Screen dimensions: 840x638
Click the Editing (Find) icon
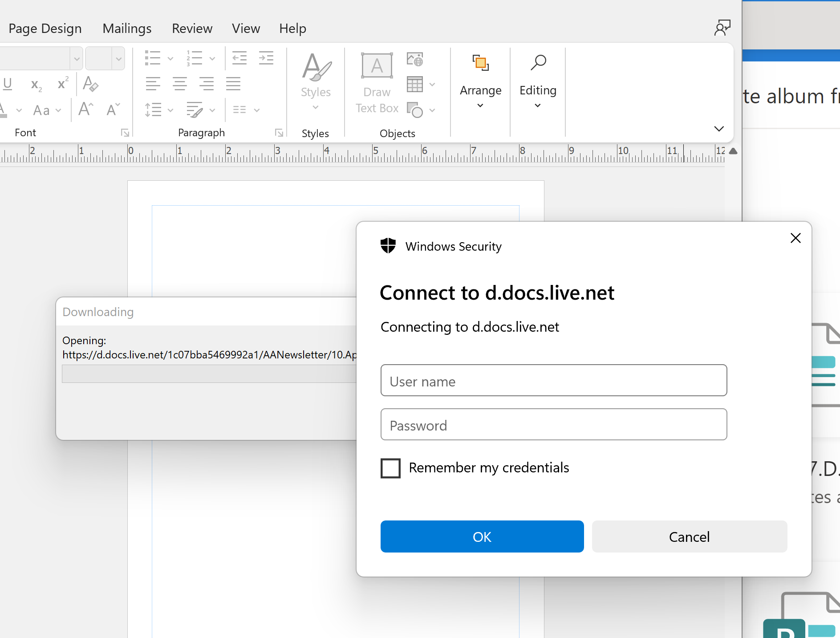(x=538, y=80)
